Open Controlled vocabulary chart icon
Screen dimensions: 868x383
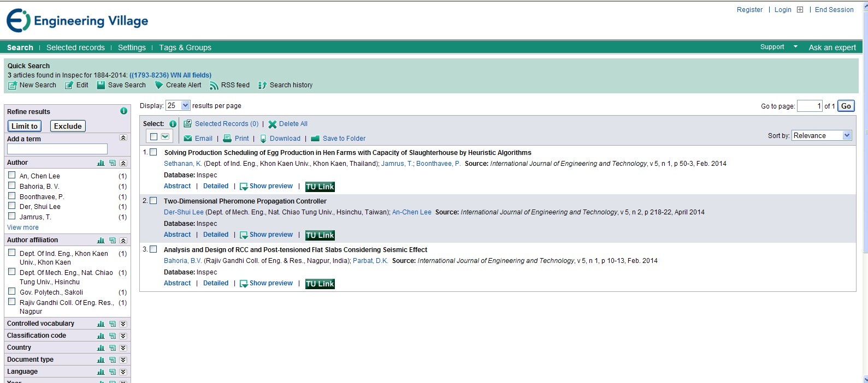[x=101, y=324]
